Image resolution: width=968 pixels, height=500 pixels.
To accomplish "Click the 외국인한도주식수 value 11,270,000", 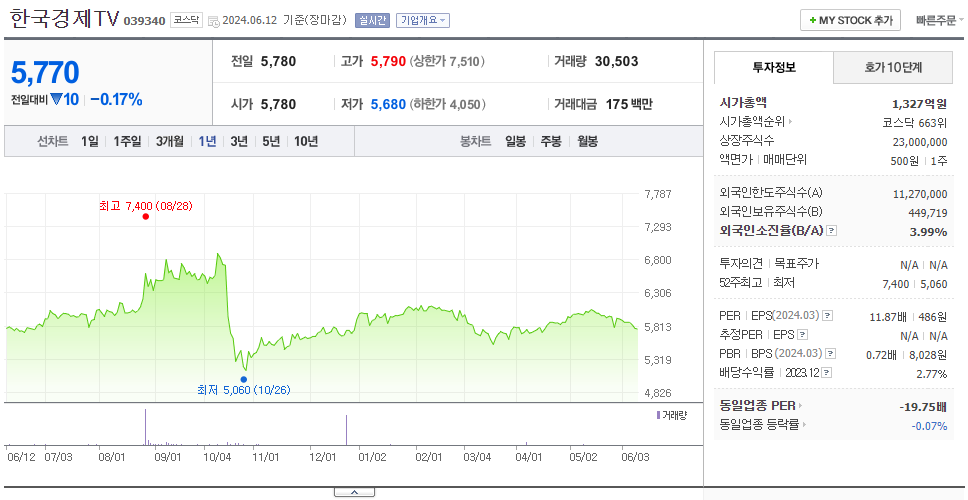I will 920,194.
